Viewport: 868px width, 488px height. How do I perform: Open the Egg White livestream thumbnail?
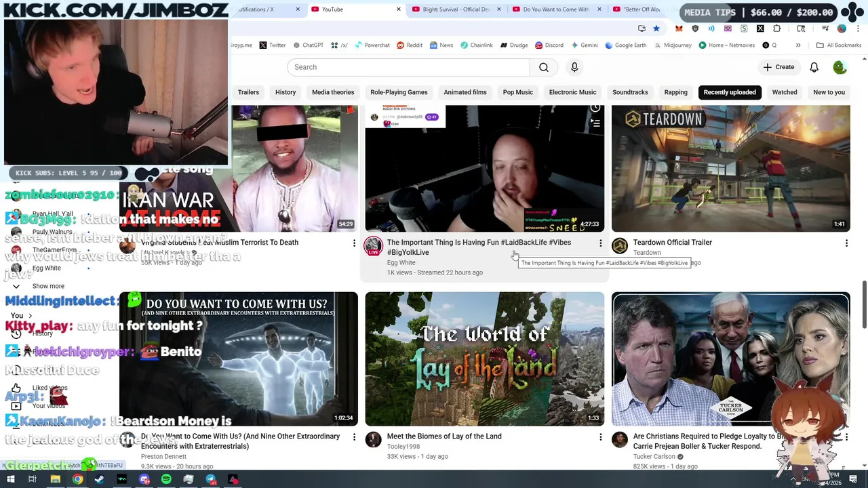484,168
